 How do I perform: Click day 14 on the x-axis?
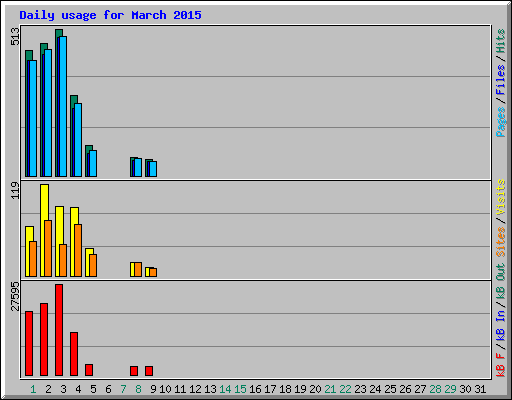(225, 389)
